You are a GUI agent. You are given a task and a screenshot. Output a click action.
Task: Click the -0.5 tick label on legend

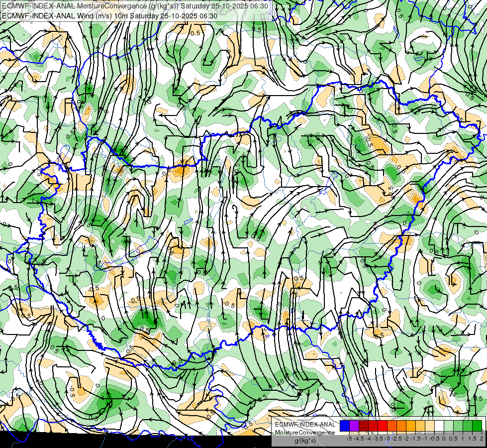click(x=434, y=439)
